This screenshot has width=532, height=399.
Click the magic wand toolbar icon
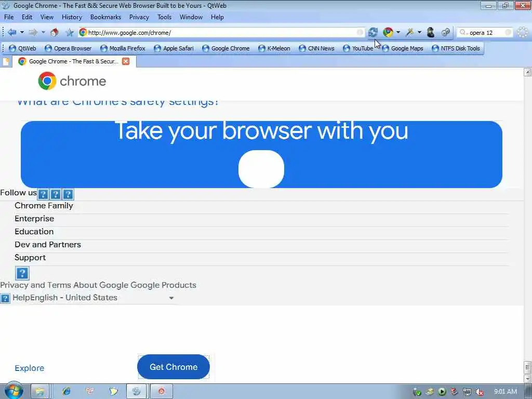point(410,33)
